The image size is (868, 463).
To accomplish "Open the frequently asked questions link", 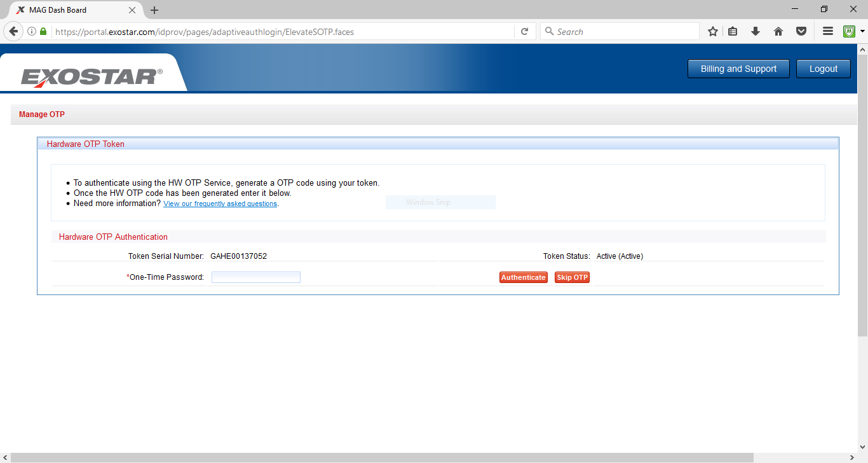I will coord(220,204).
